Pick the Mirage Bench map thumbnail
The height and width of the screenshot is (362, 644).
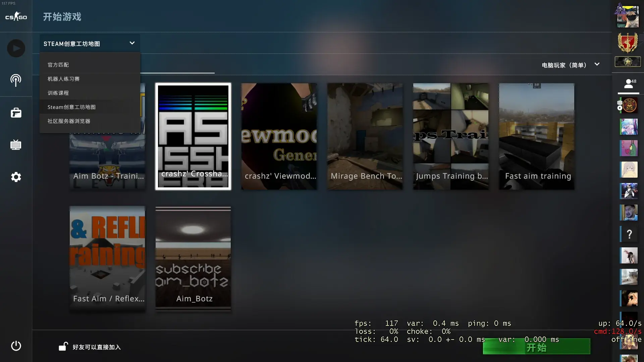click(365, 136)
